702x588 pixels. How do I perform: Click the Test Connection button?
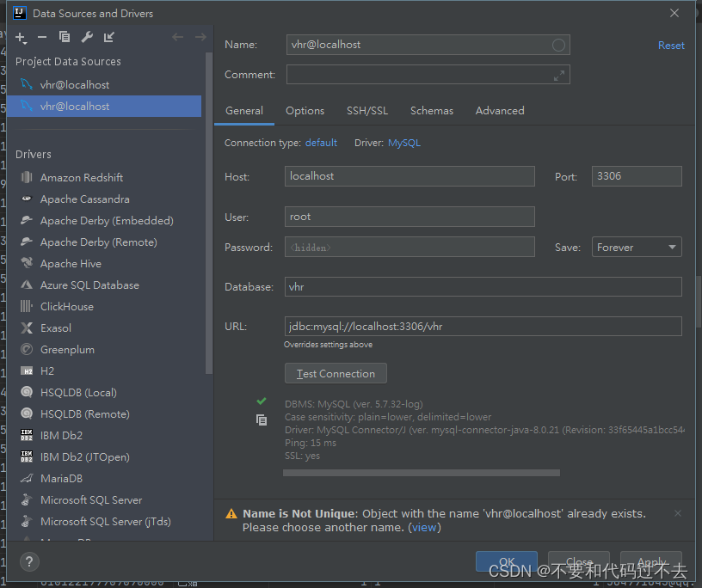[336, 373]
